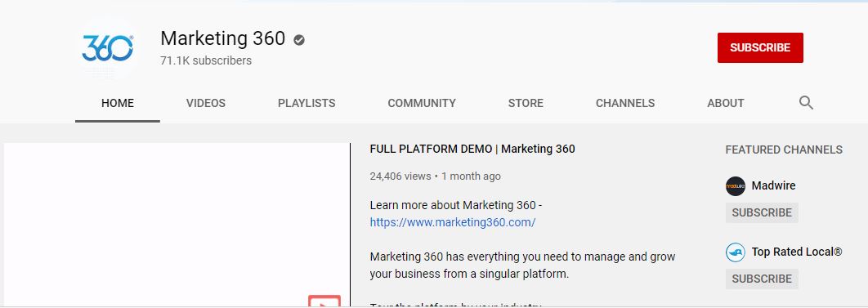
Task: Click the Top Rated Local channel avatar icon
Action: point(735,252)
